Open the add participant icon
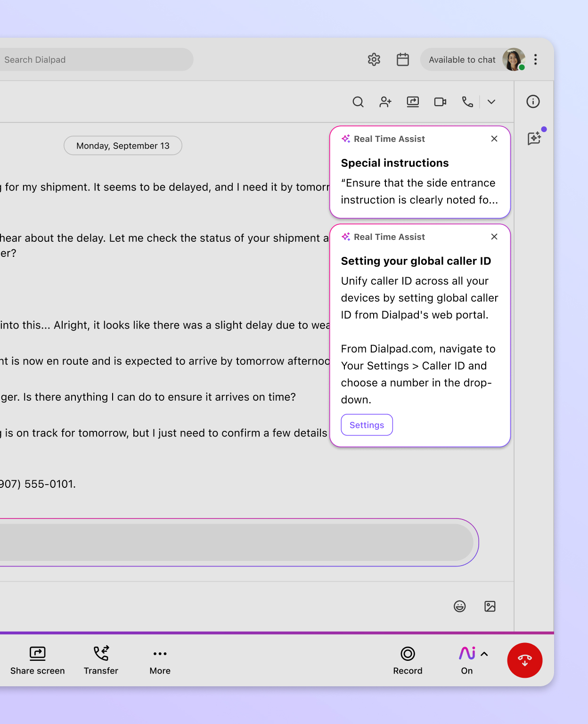 [x=385, y=102]
